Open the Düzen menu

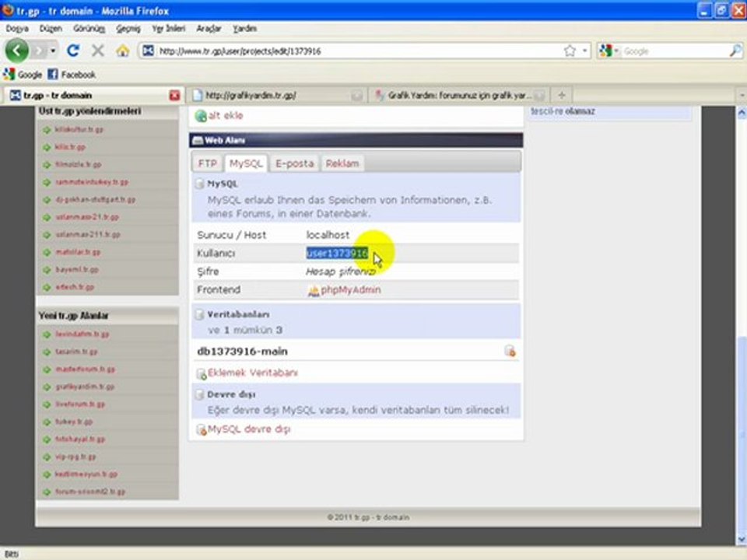click(x=51, y=29)
